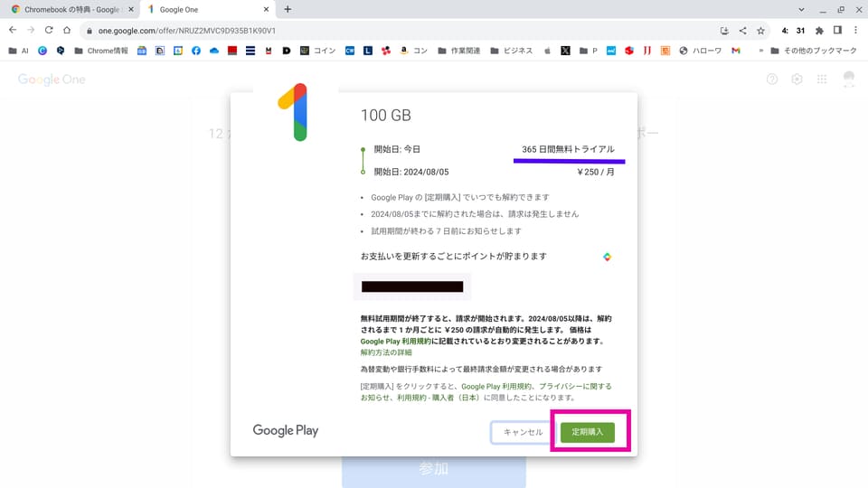Image resolution: width=868 pixels, height=488 pixels.
Task: Open the 利用規約 - 購入者（日本） link
Action: (438, 398)
